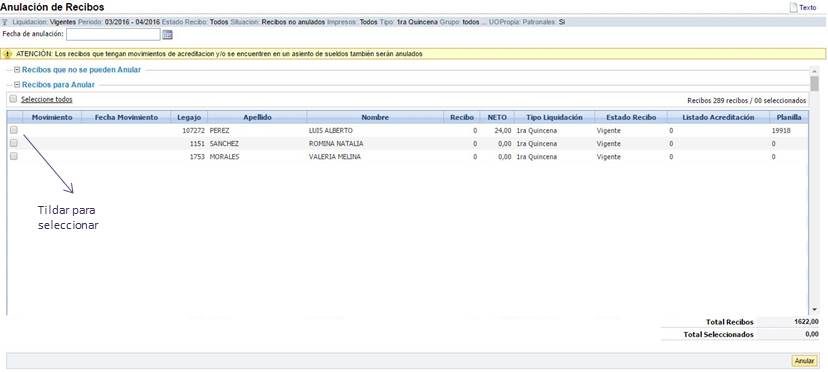Sort by Legajo column header
Viewport: 828px width, 372px height.
tap(189, 117)
